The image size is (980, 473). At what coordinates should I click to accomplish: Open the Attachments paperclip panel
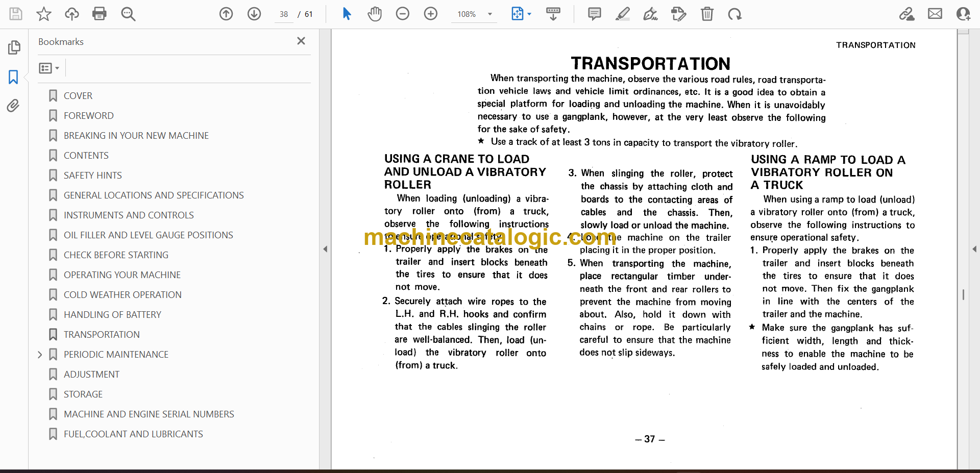coord(13,106)
